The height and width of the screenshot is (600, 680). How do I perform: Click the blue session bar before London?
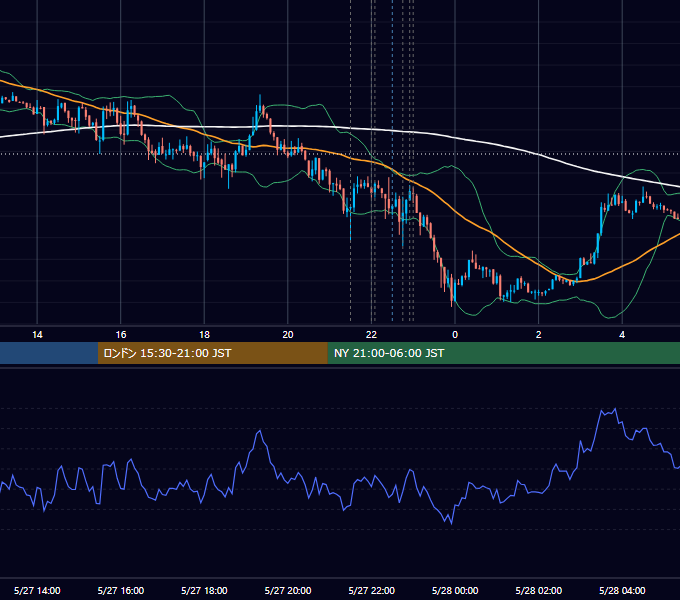[x=49, y=353]
